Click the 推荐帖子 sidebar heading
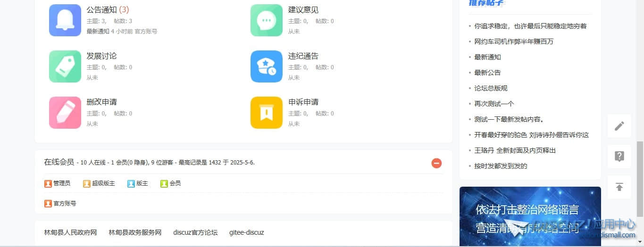644x247 pixels. click(486, 3)
